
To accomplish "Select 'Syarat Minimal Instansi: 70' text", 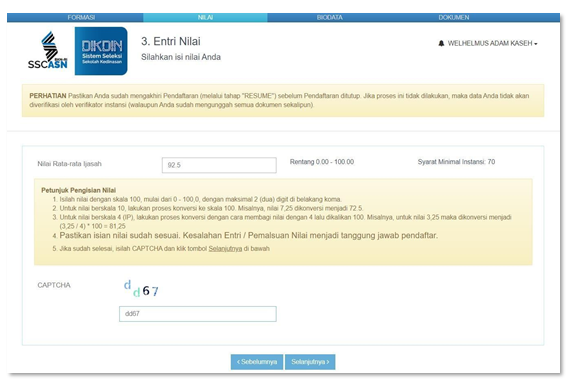I will pos(456,162).
